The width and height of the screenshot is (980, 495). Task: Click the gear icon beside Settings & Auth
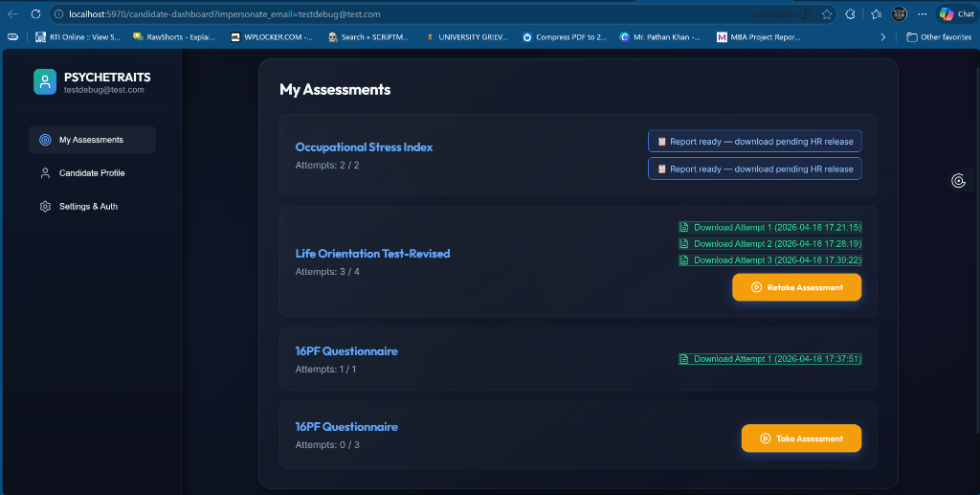point(45,206)
